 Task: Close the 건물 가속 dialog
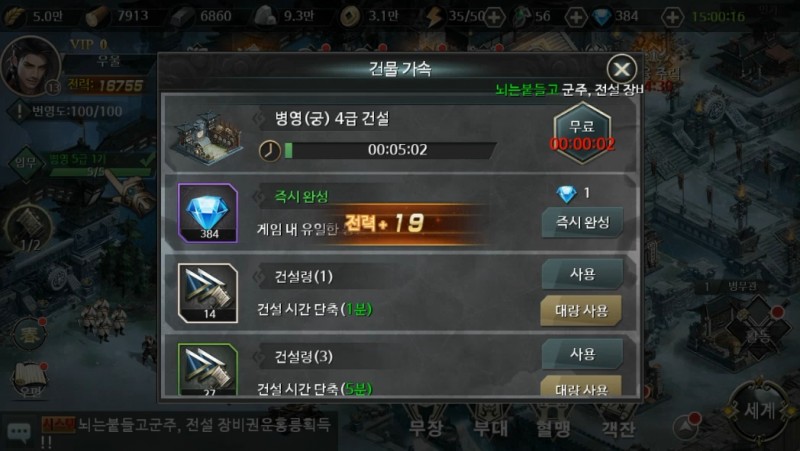click(x=621, y=69)
